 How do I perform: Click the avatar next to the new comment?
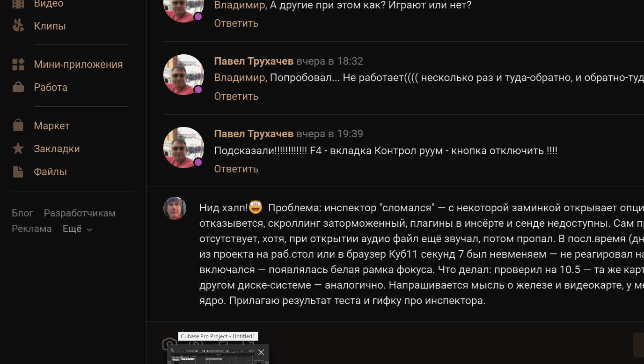175,208
